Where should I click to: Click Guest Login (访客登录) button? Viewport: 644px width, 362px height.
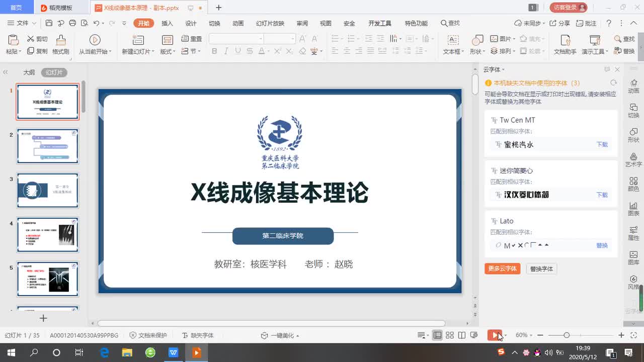pos(569,8)
